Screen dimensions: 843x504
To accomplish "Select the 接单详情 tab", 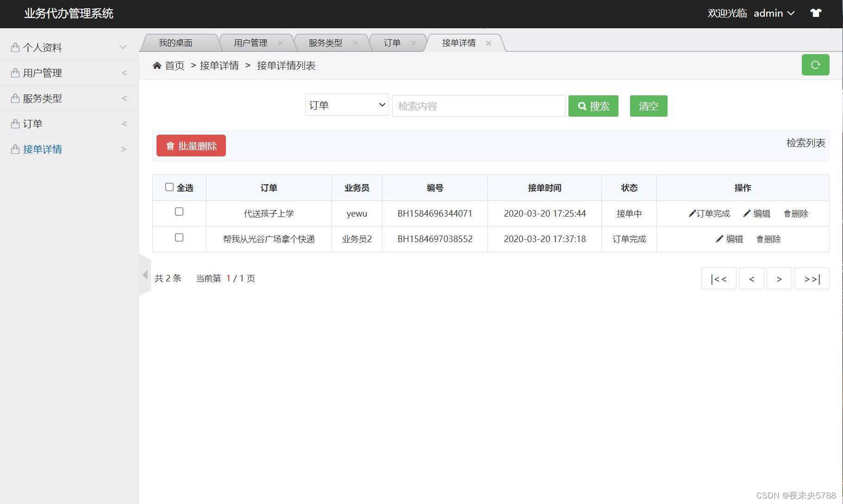I will [x=459, y=43].
